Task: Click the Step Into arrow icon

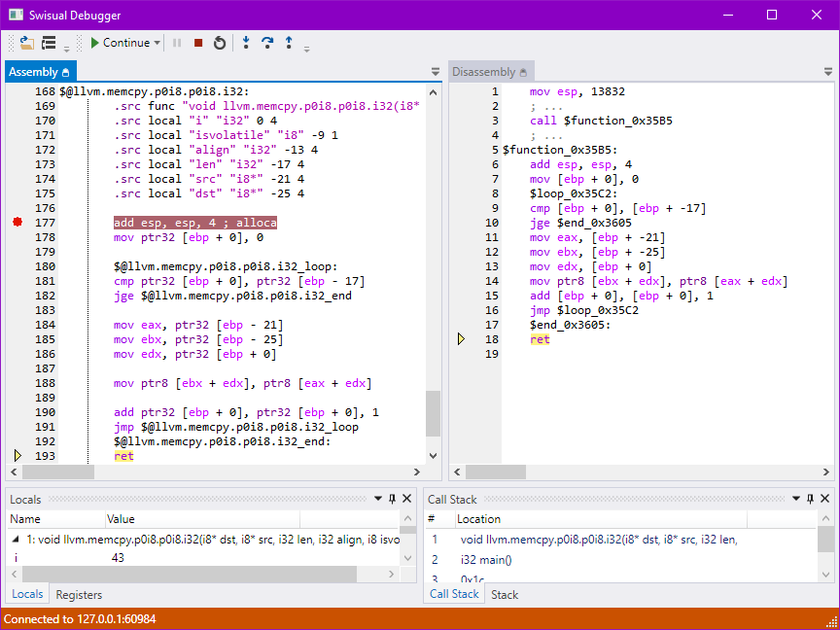Action: [x=246, y=43]
